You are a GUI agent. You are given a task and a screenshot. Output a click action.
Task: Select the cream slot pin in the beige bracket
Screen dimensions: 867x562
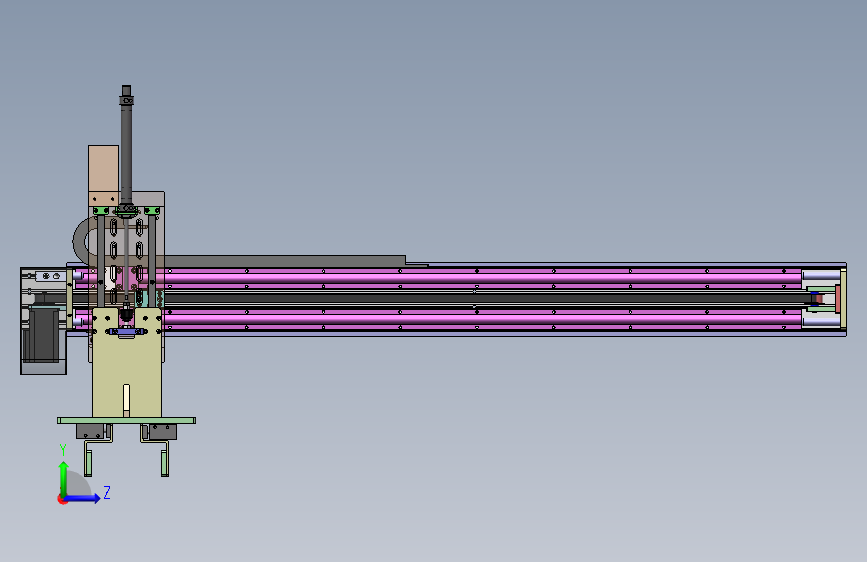pos(126,399)
